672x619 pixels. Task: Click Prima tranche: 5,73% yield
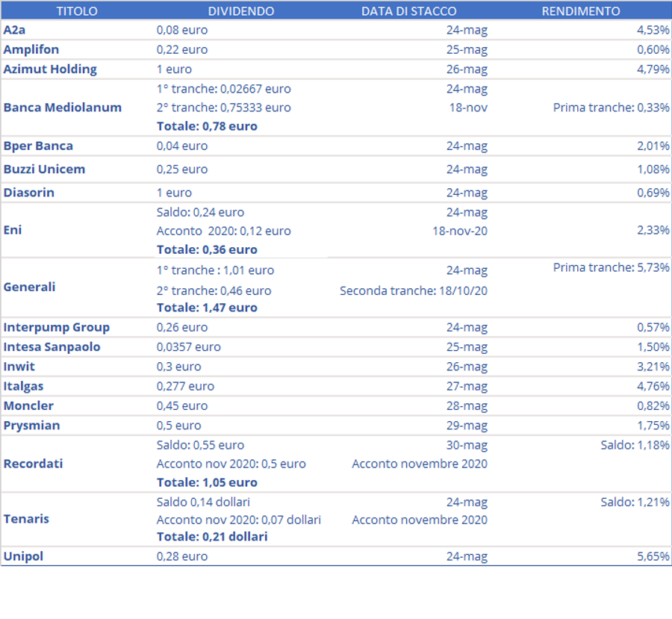pos(611,267)
